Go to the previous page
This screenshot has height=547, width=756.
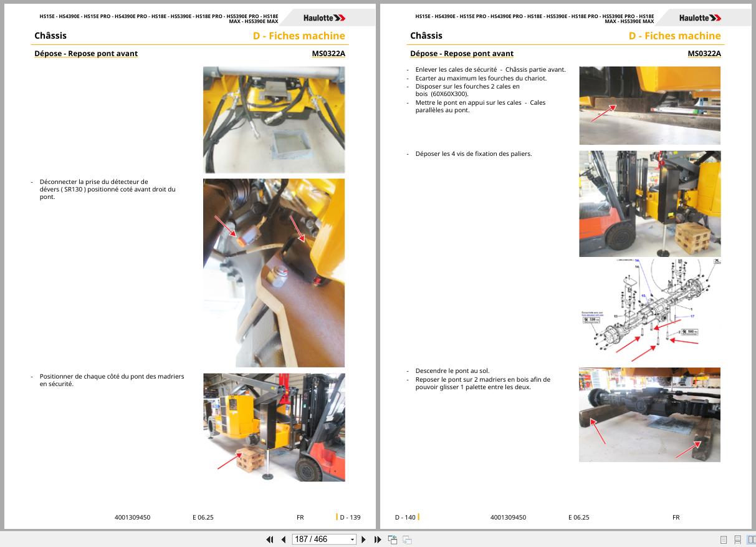[x=284, y=540]
